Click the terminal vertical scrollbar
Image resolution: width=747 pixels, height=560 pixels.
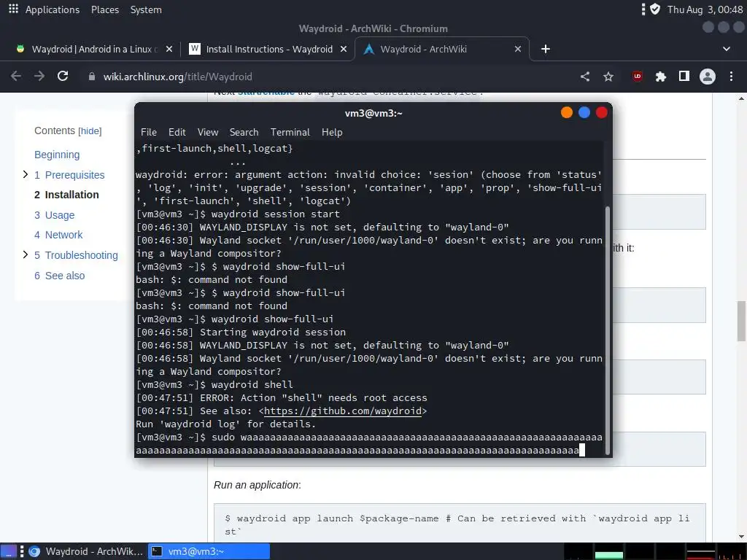pos(608,330)
